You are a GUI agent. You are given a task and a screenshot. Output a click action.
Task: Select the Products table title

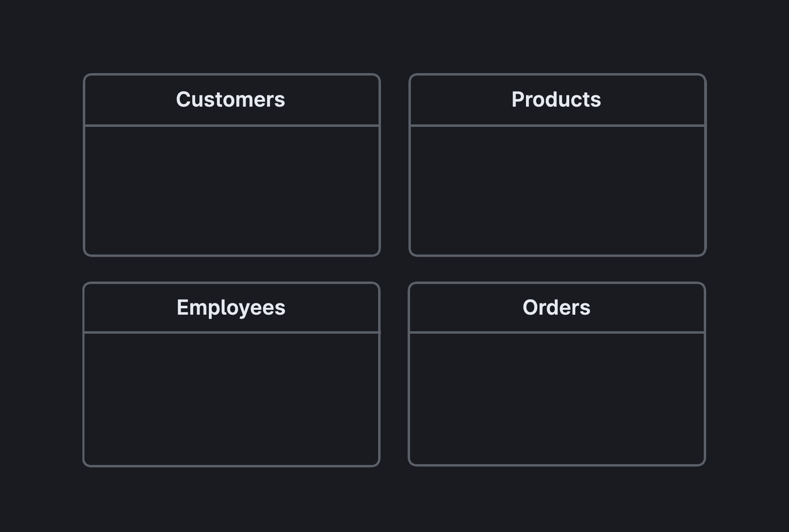tap(556, 99)
